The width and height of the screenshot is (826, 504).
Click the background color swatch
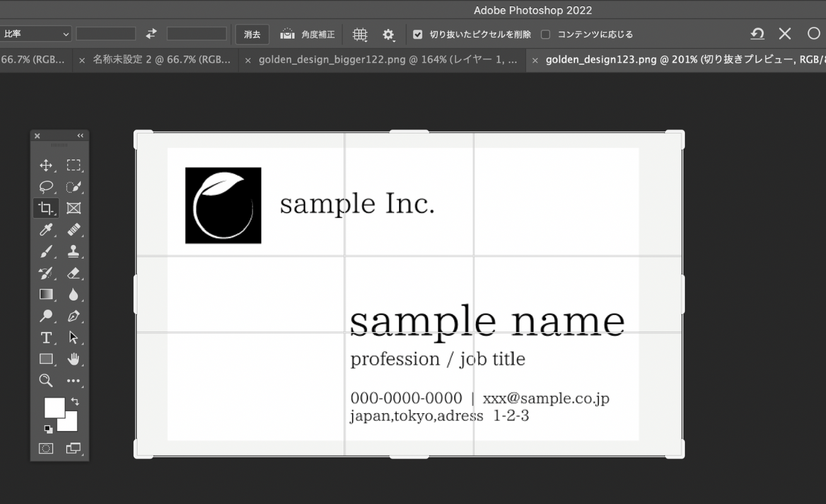pyautogui.click(x=71, y=425)
